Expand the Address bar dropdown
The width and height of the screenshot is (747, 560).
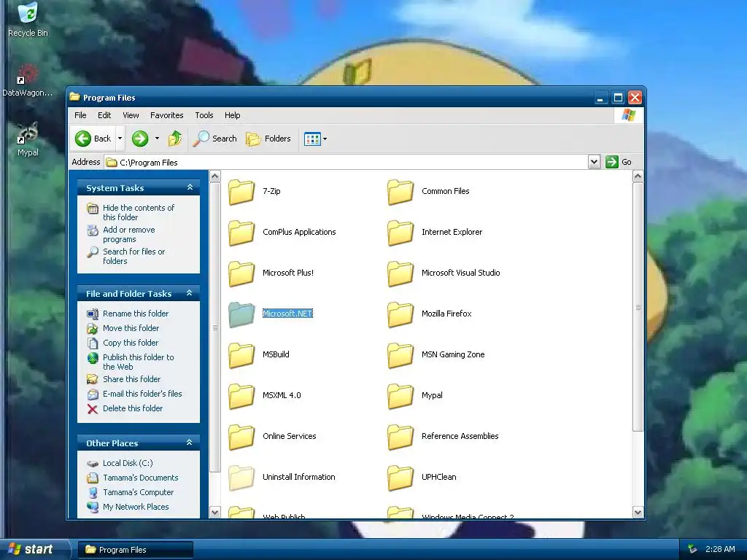(594, 162)
